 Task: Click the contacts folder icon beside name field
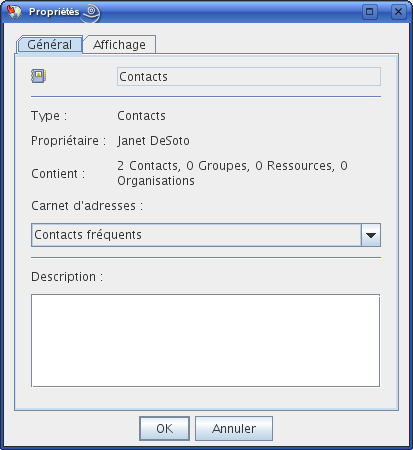[x=39, y=76]
